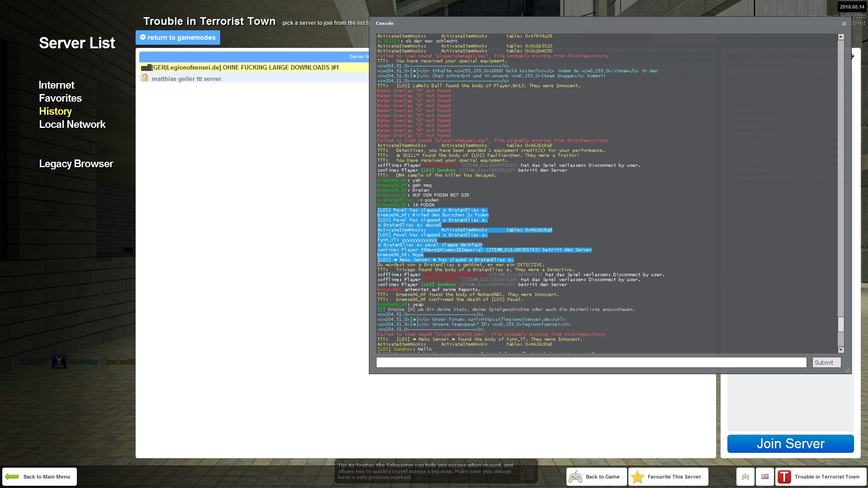868x488 pixels.
Task: Click the console resize grip corner
Action: point(848,371)
